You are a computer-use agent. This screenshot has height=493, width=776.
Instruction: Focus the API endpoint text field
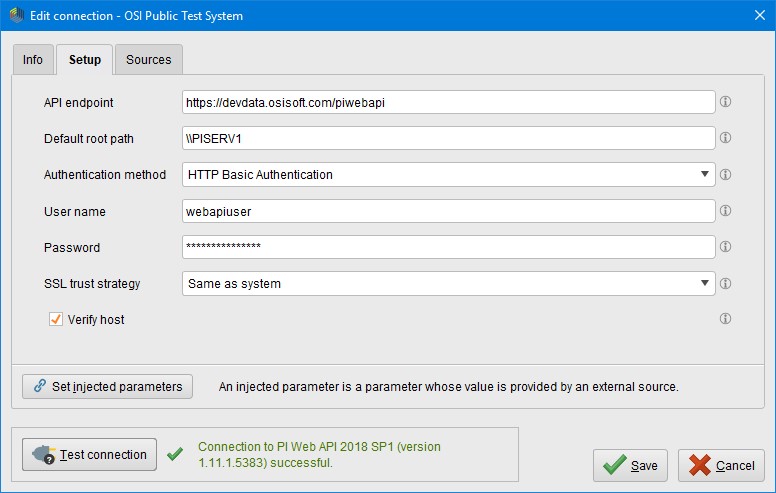pyautogui.click(x=448, y=102)
